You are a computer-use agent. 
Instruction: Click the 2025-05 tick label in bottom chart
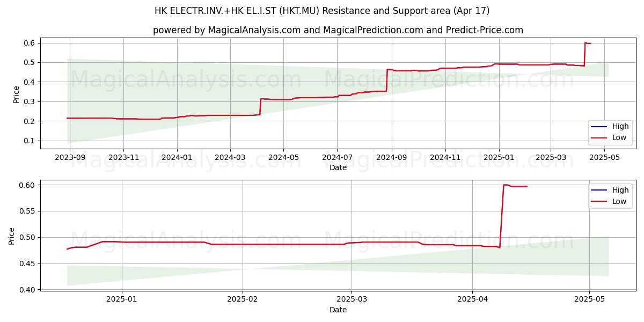coord(589,300)
